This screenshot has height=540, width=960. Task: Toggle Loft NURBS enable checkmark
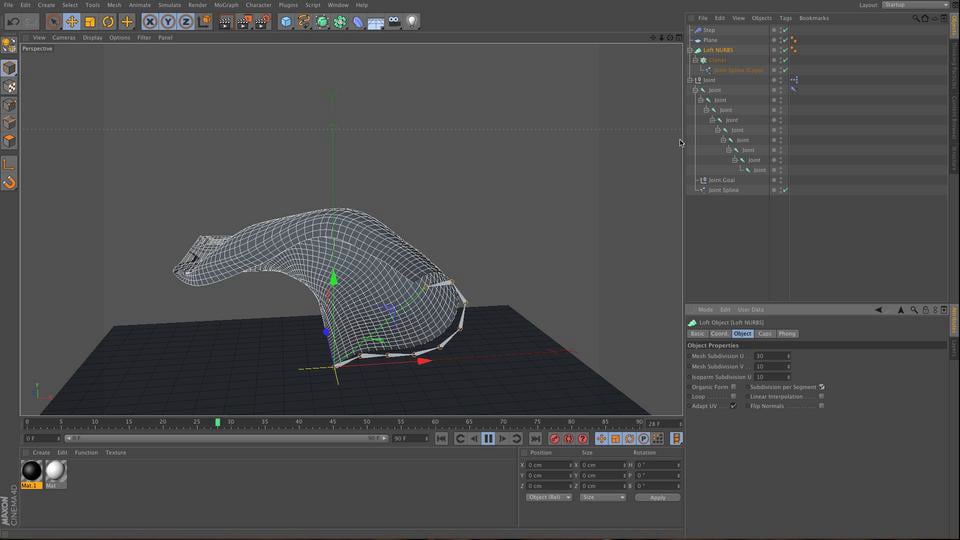click(786, 50)
